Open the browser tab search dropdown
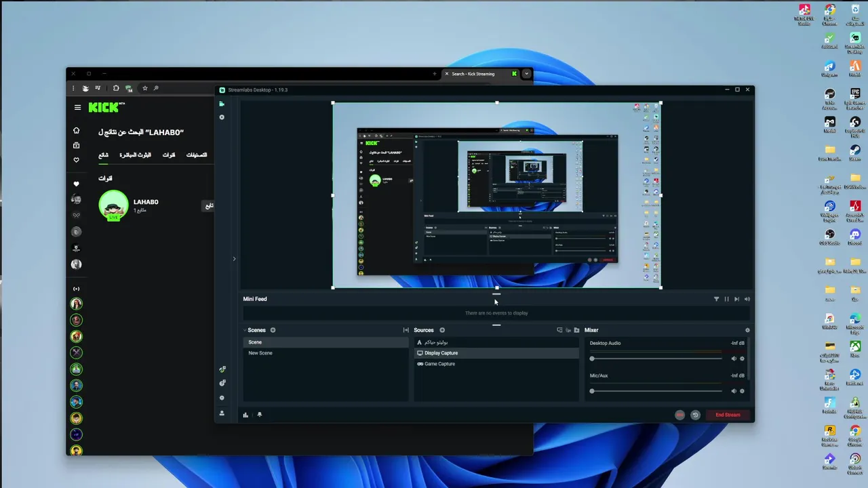This screenshot has height=488, width=868. click(x=526, y=74)
